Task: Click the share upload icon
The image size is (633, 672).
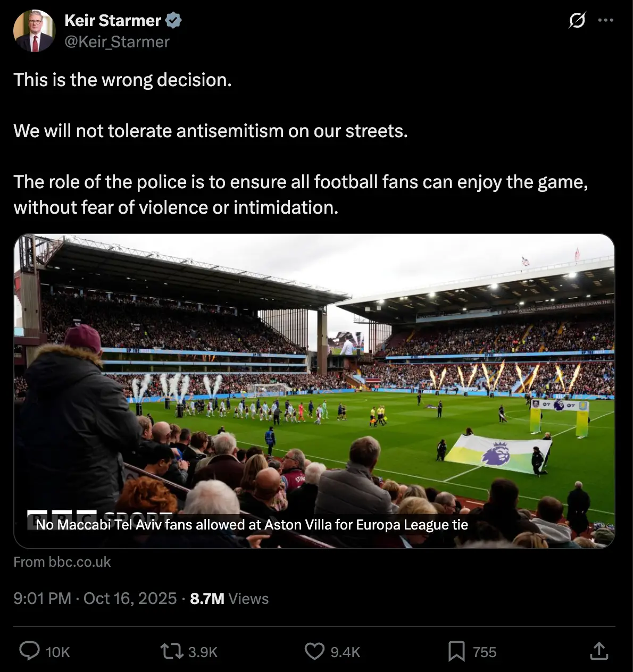Action: 599,651
